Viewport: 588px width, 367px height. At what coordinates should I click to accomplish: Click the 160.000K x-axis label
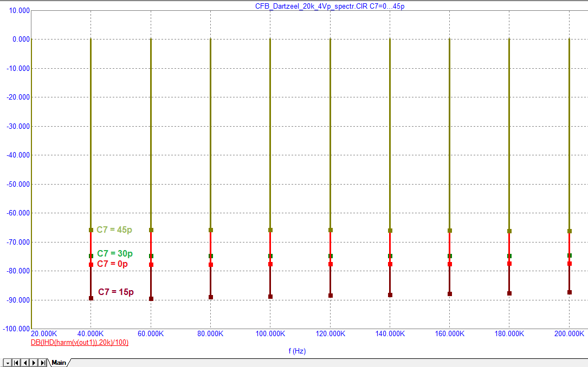450,333
